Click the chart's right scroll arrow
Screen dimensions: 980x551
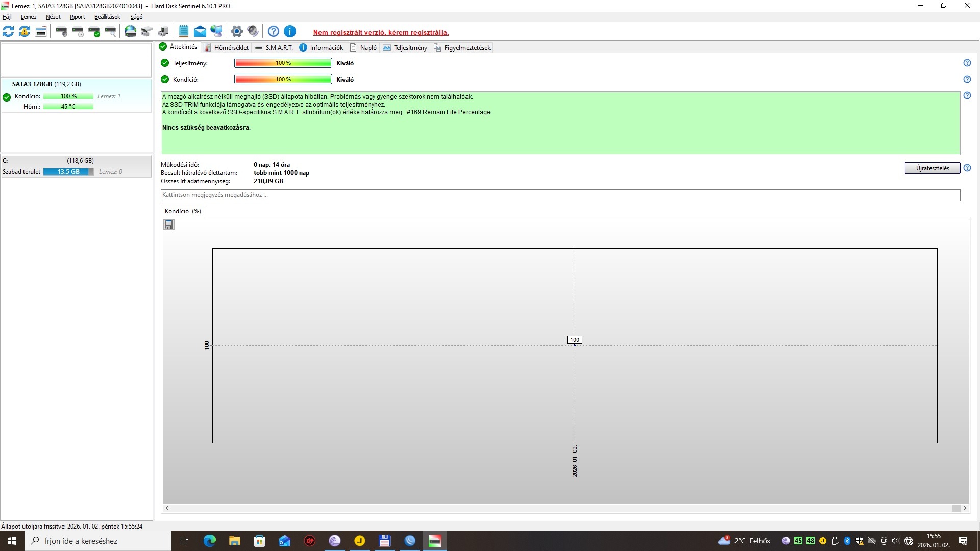coord(965,508)
